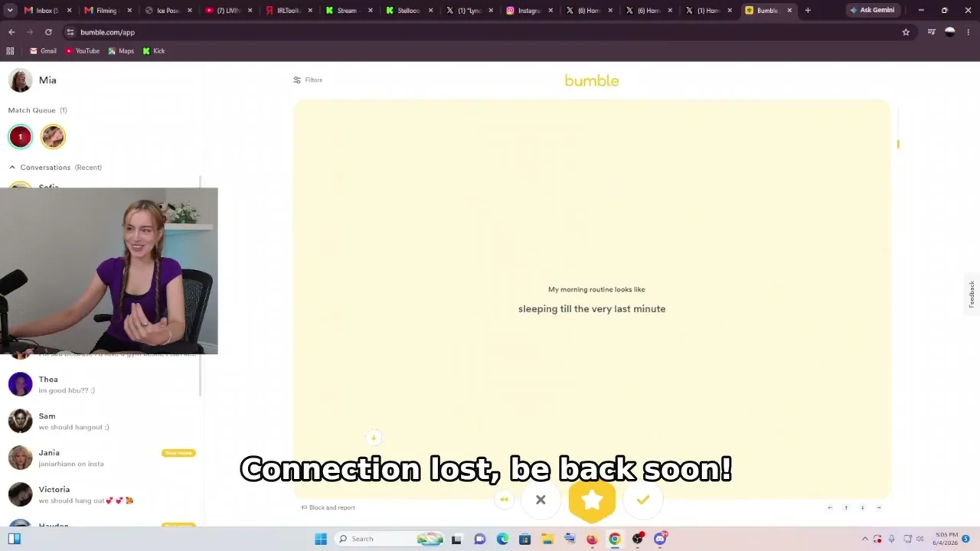Click Victoria's profile picture in conversations
The width and height of the screenshot is (980, 551).
[x=20, y=494]
